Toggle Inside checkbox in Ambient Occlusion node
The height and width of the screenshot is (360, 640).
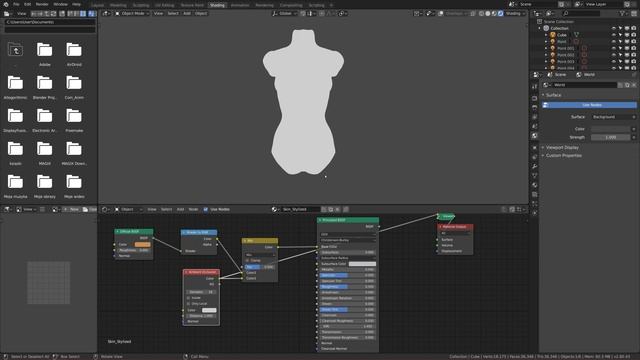(188, 298)
